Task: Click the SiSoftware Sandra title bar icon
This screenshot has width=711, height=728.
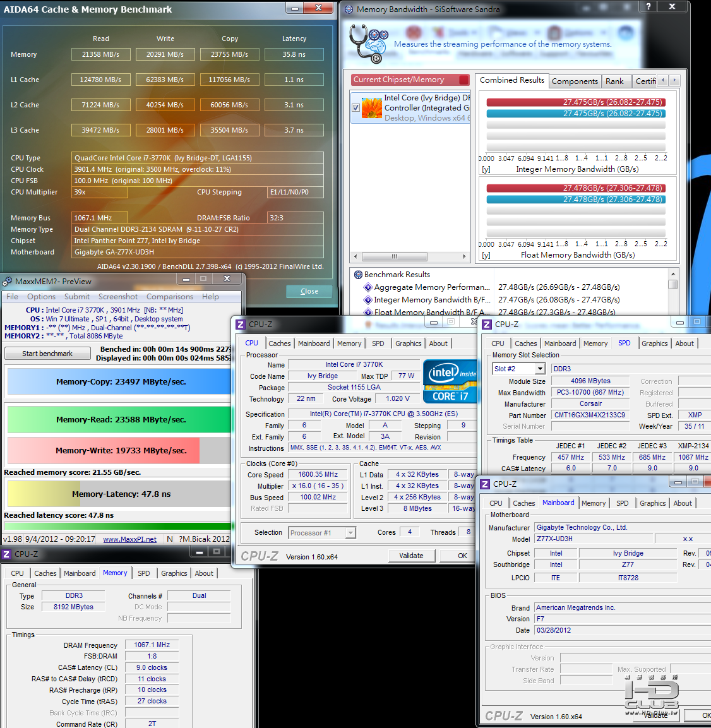Action: (349, 9)
